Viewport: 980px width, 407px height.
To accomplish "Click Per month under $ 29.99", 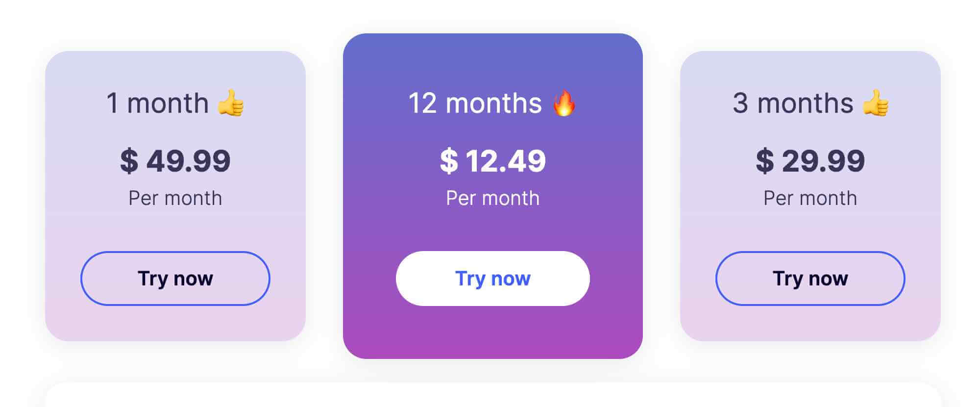I will point(810,198).
